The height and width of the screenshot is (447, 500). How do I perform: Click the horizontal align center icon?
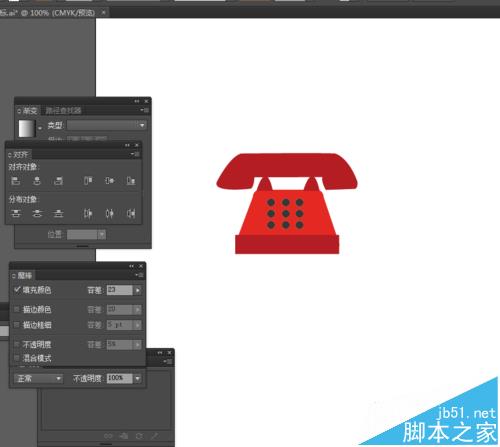[37, 181]
